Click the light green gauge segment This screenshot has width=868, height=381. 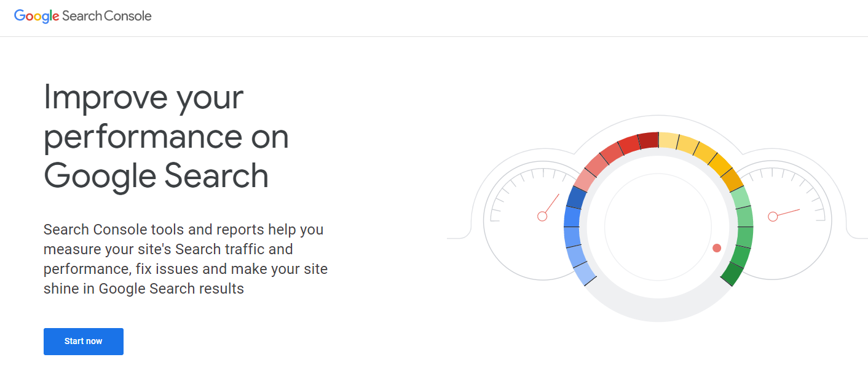tap(741, 198)
